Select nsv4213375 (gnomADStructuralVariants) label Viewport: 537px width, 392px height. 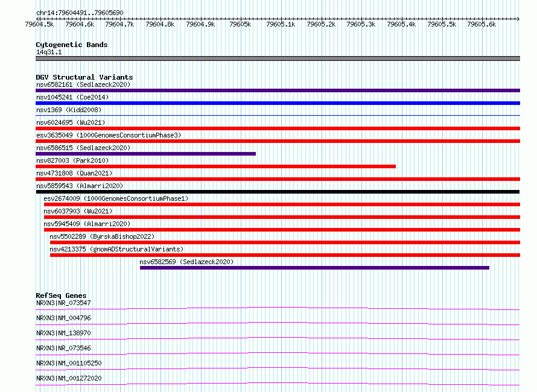tap(116, 249)
